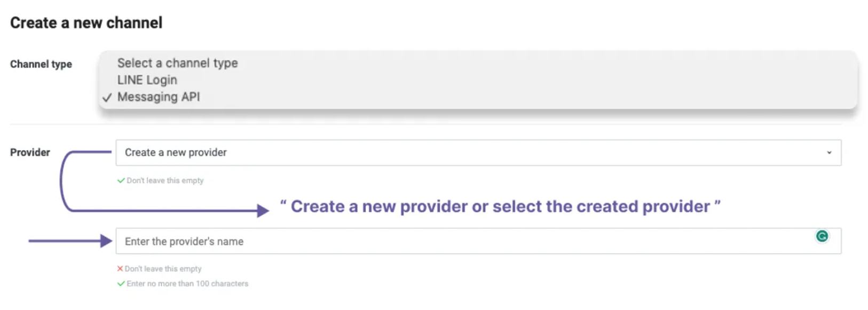Pick the 'Select a channel type' placeholder option
This screenshot has width=868, height=310.
coord(177,63)
